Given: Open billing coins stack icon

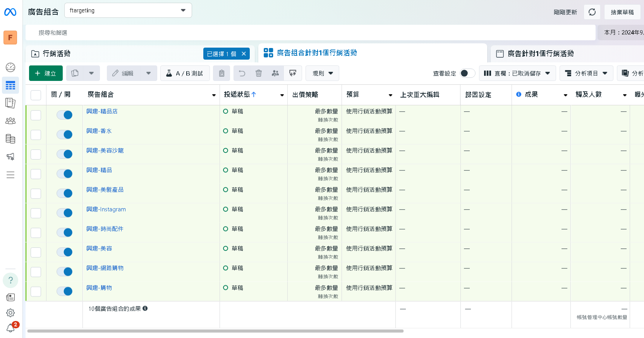Looking at the screenshot, I should (x=10, y=139).
